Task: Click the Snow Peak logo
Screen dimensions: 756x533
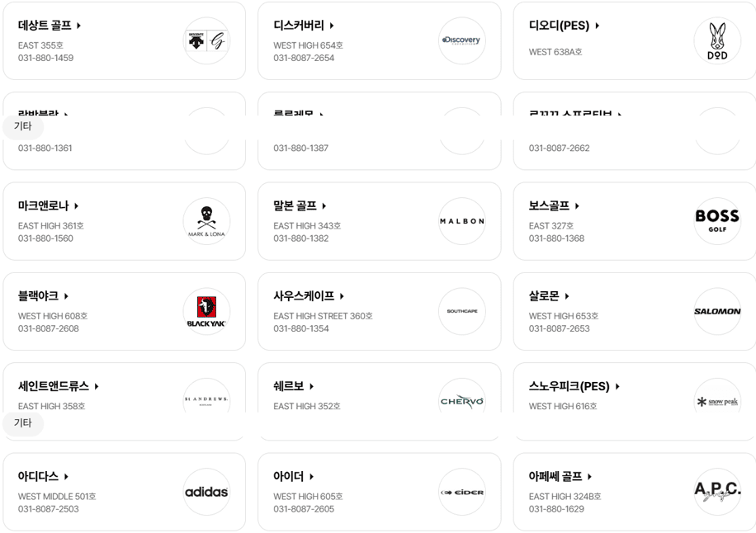Action: tap(717, 396)
